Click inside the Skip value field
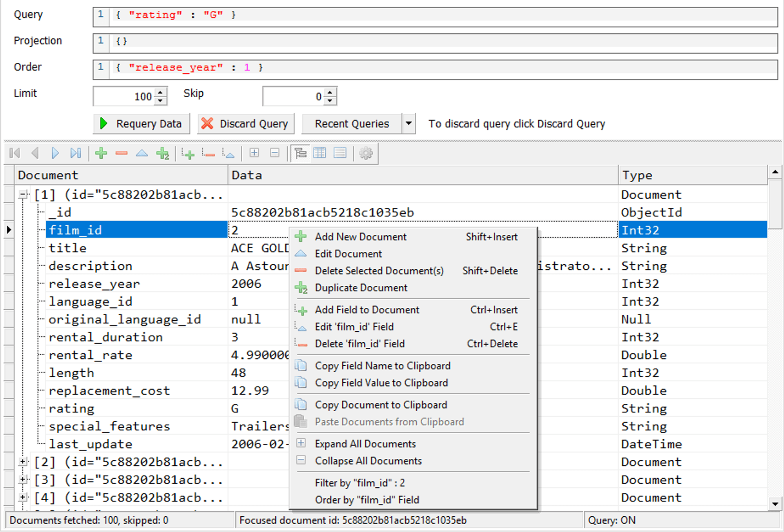Viewport: 784px width, 532px height. click(294, 96)
